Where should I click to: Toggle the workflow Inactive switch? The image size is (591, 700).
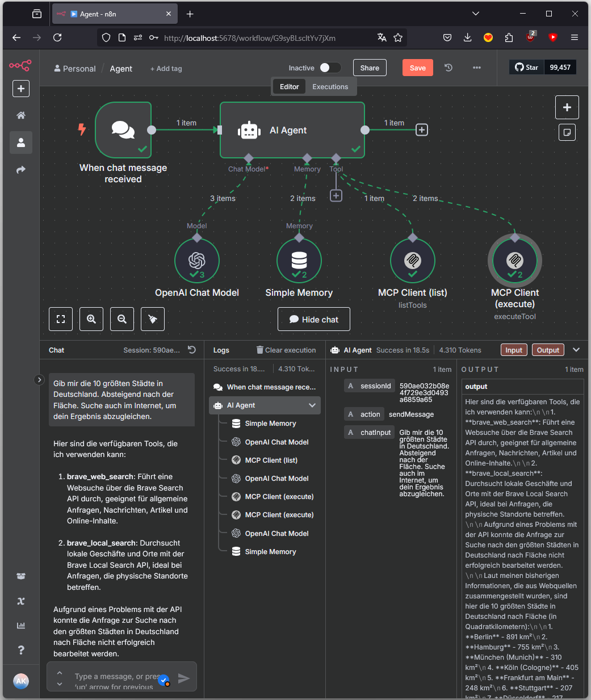pyautogui.click(x=330, y=68)
